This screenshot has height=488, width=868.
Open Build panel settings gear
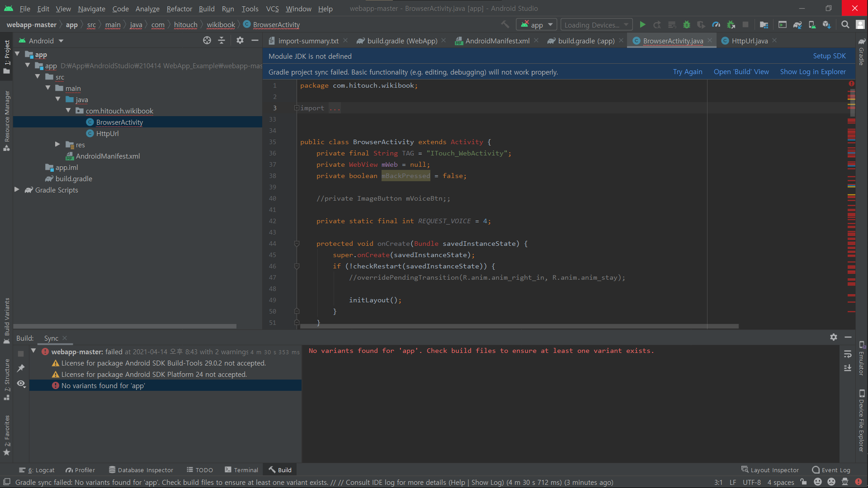click(x=833, y=337)
